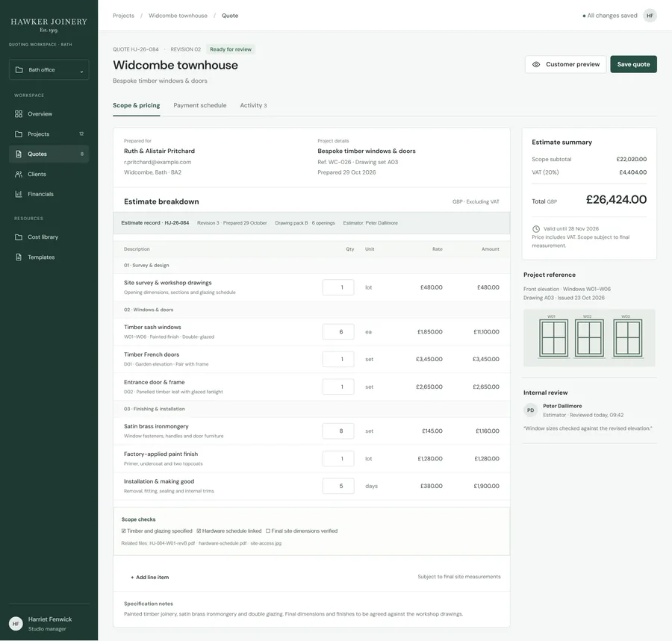Open Financials in the sidebar
The width and height of the screenshot is (672, 641).
(49, 194)
